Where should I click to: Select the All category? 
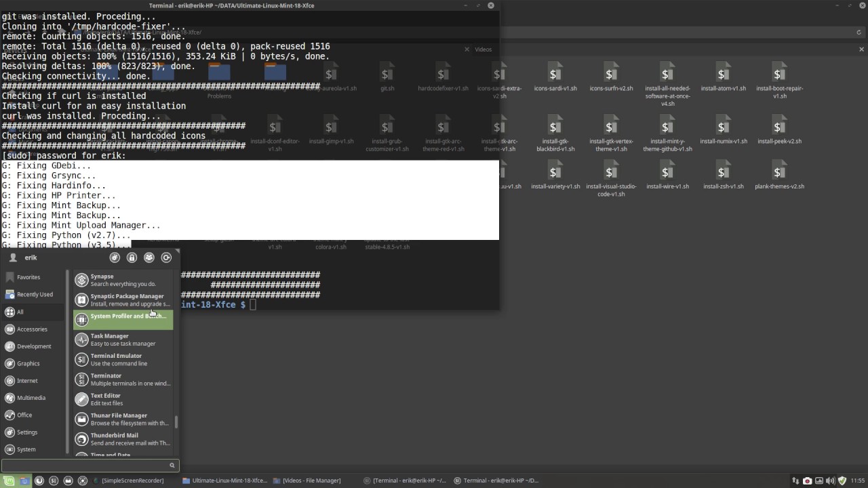[x=34, y=312]
